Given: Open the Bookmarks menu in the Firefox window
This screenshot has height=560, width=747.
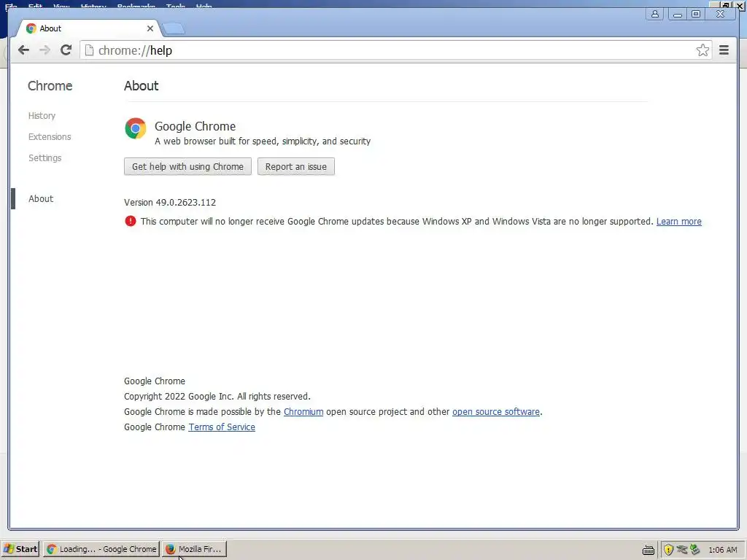Looking at the screenshot, I should click(136, 6).
